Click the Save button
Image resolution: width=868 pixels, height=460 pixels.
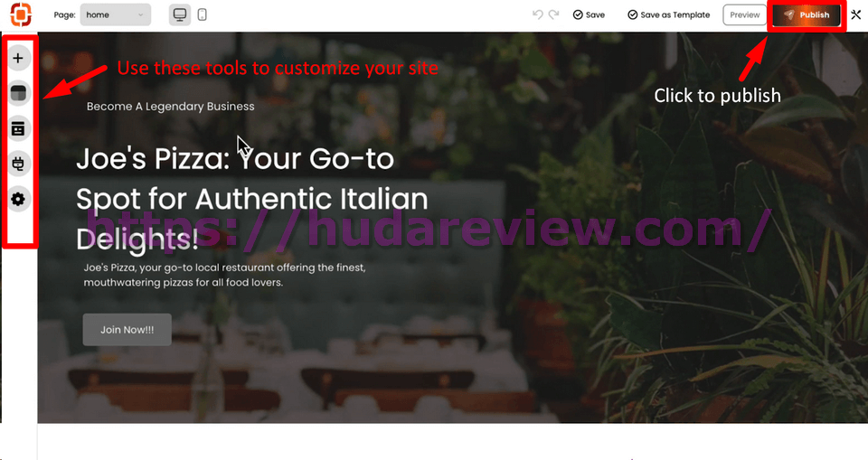(589, 15)
